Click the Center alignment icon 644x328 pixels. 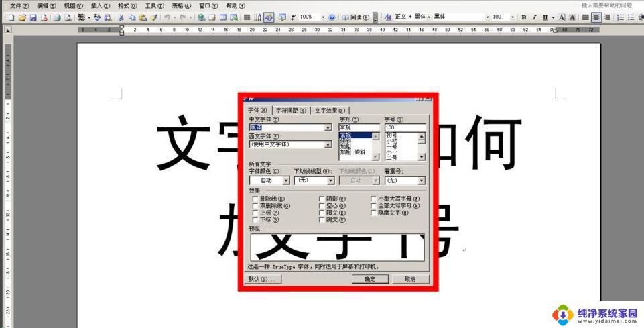(x=596, y=17)
